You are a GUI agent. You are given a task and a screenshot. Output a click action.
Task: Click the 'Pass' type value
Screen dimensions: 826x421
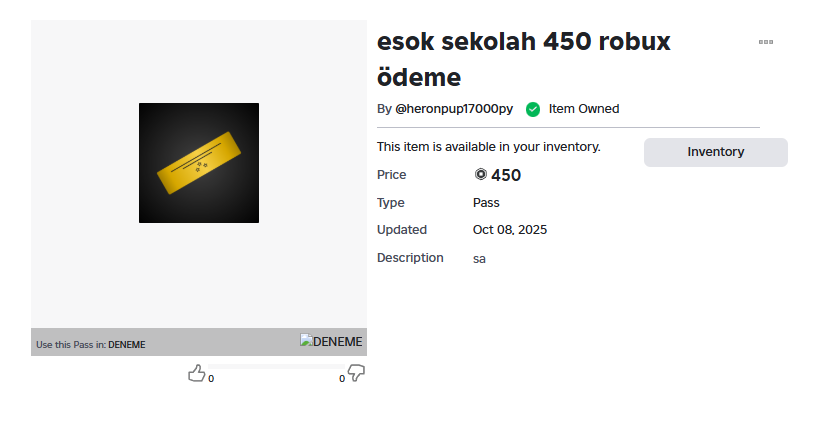[486, 203]
